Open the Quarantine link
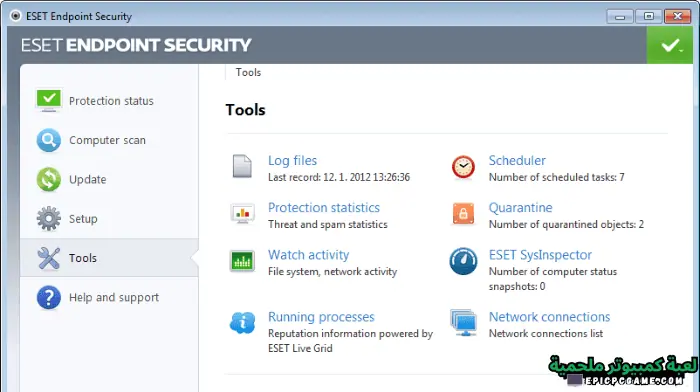This screenshot has height=392, width=700. click(521, 208)
